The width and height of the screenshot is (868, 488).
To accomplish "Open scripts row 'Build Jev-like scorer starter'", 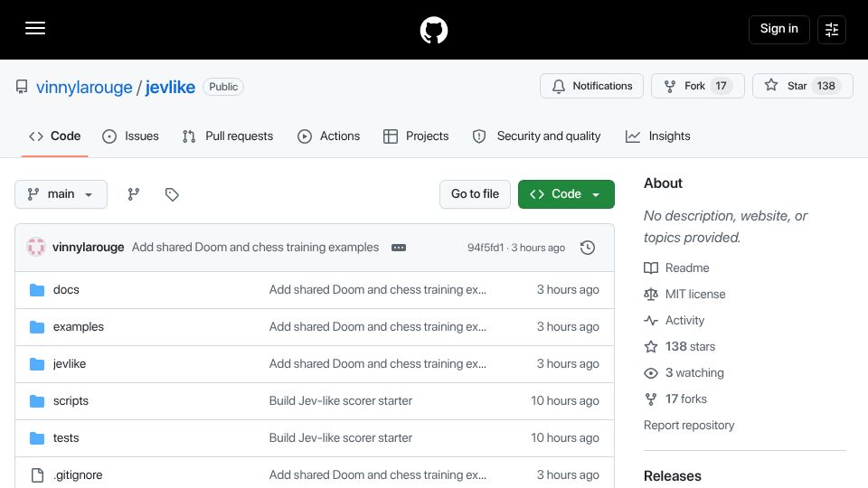I will (341, 401).
